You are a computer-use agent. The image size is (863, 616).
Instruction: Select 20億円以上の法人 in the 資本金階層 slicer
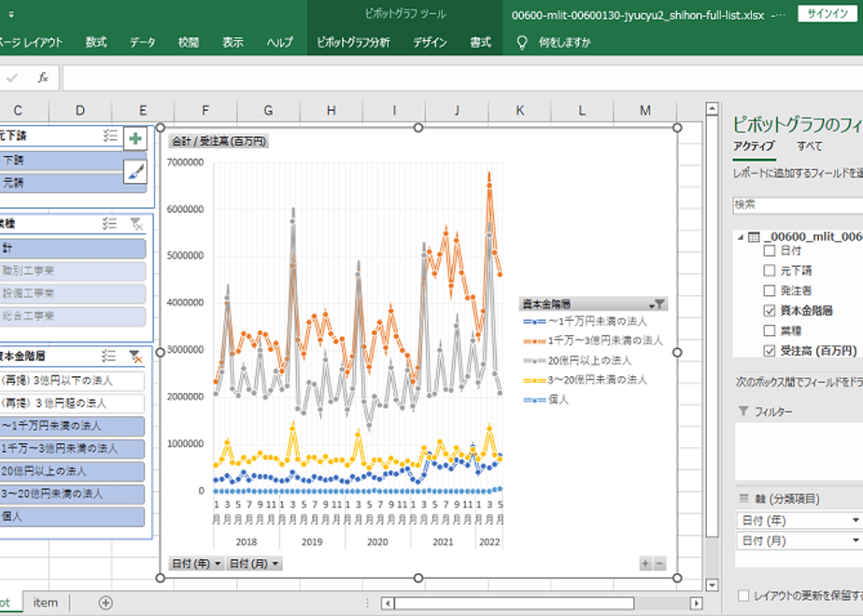pyautogui.click(x=72, y=471)
